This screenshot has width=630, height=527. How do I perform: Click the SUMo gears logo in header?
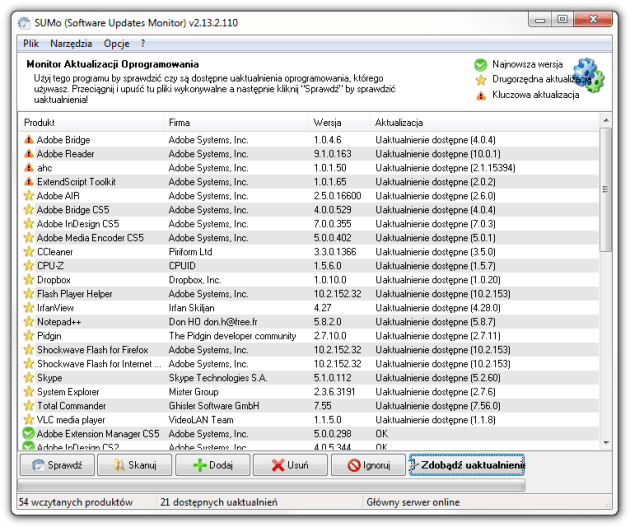click(588, 75)
